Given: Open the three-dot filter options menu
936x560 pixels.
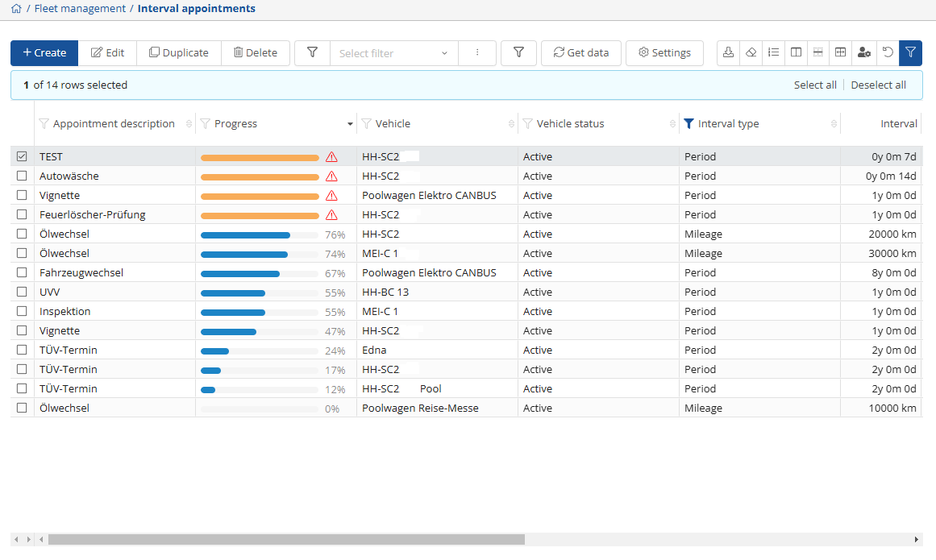Looking at the screenshot, I should 477,52.
